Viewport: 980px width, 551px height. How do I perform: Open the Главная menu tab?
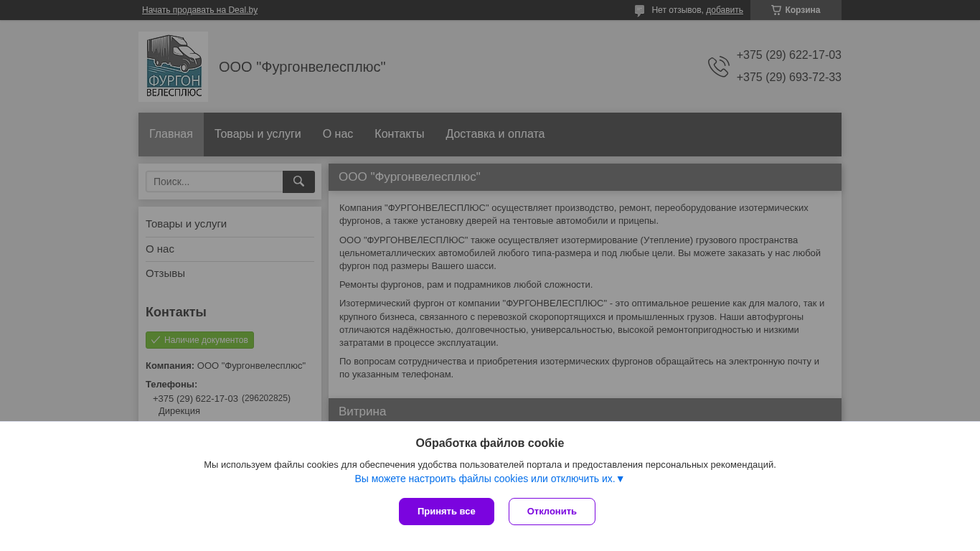click(x=171, y=134)
